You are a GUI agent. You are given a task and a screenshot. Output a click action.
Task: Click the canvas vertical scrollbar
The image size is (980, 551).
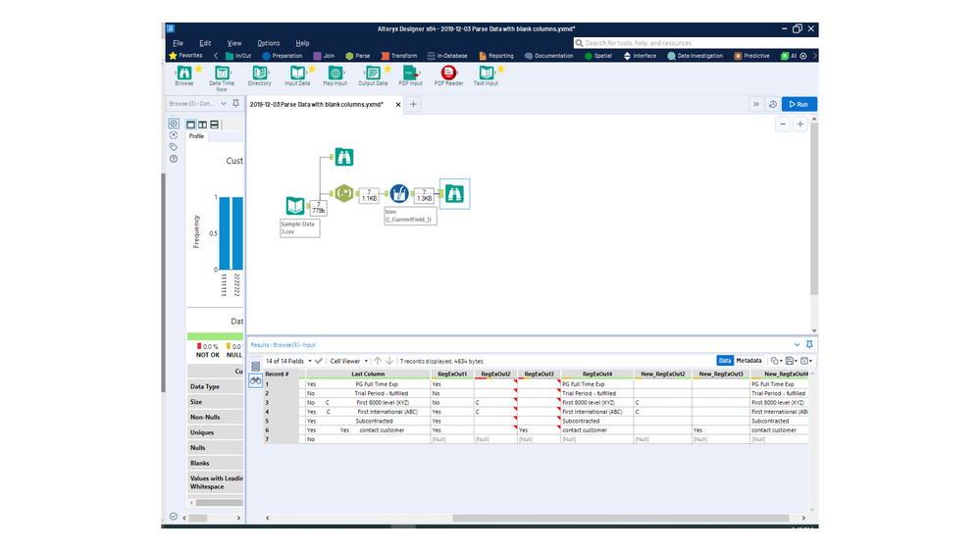point(814,209)
